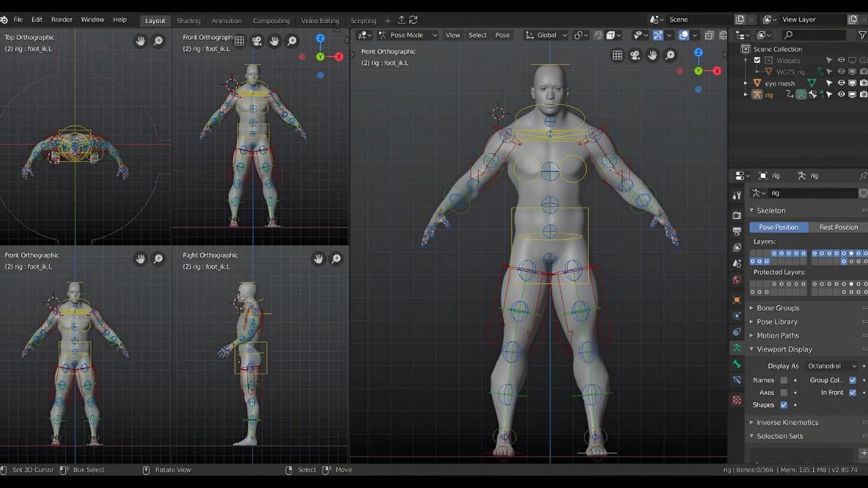Open the Pose Mode dropdown

click(407, 35)
